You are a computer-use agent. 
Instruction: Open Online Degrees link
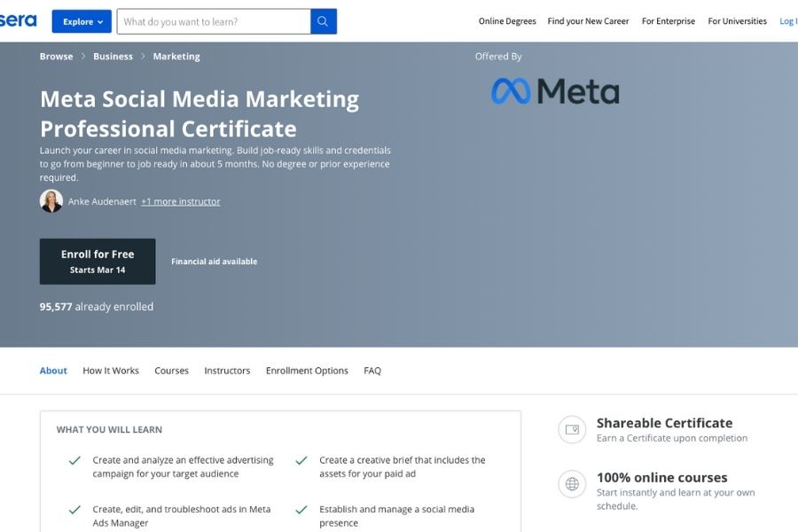[507, 21]
